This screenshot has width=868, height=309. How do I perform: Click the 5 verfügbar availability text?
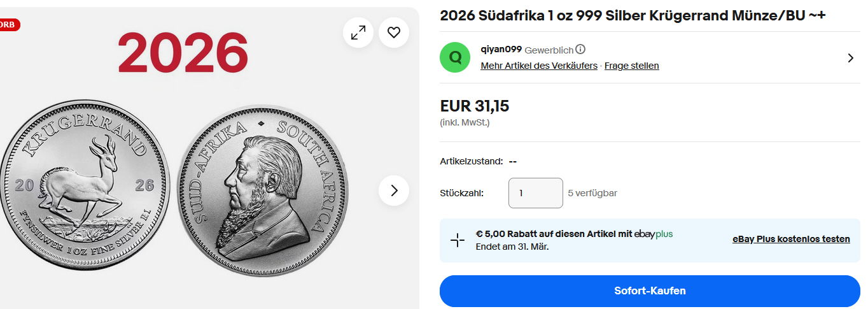click(592, 193)
